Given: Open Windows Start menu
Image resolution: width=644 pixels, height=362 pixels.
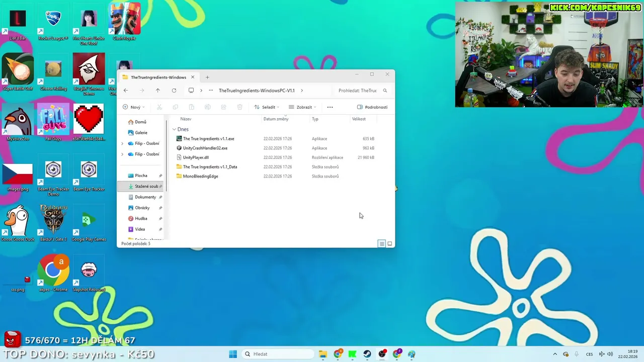Looking at the screenshot, I should 233,354.
